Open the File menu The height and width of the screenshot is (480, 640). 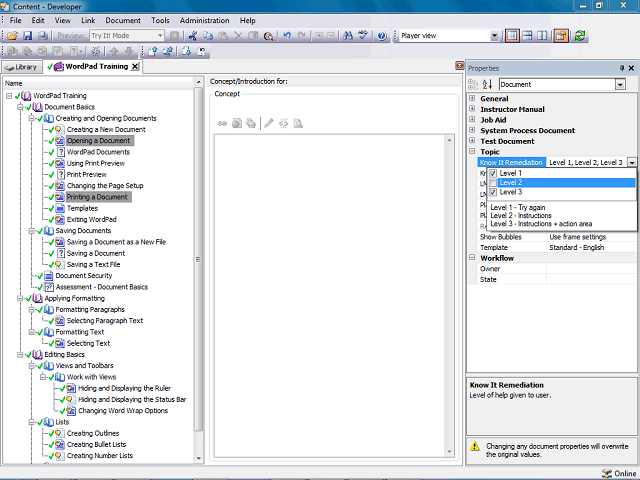(16, 20)
